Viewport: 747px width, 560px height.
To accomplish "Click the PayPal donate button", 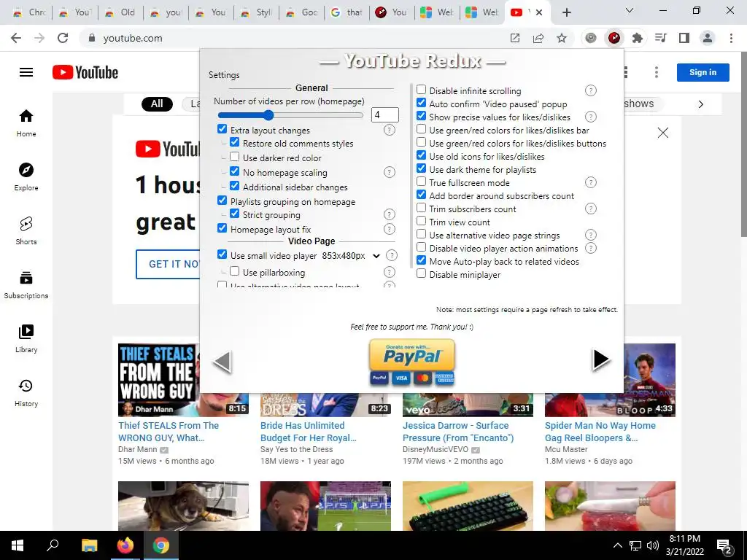I will (412, 362).
